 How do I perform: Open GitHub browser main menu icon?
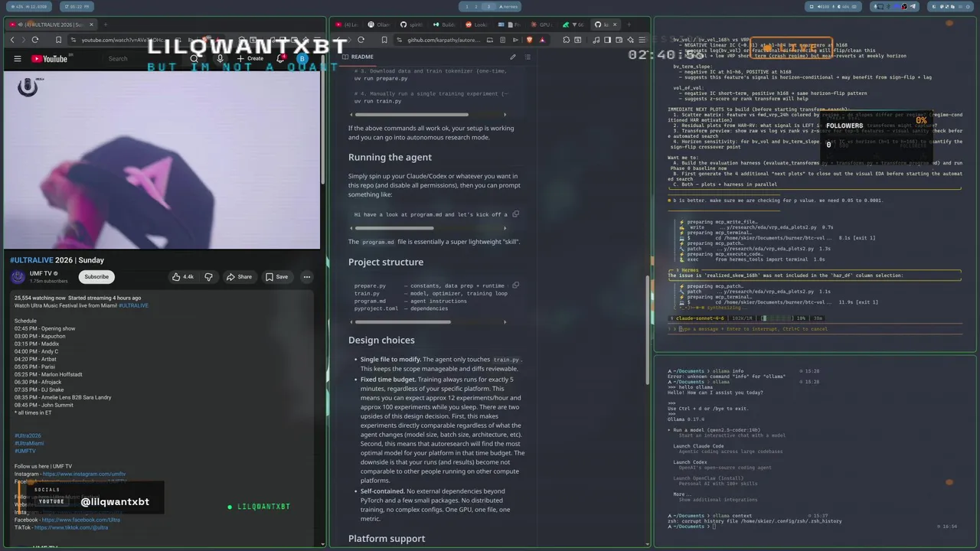click(642, 40)
